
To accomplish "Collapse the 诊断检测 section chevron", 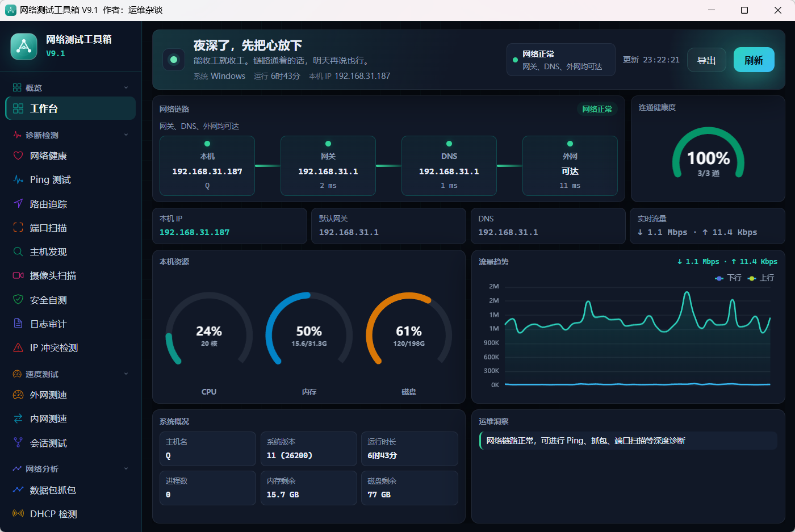I will pos(126,135).
